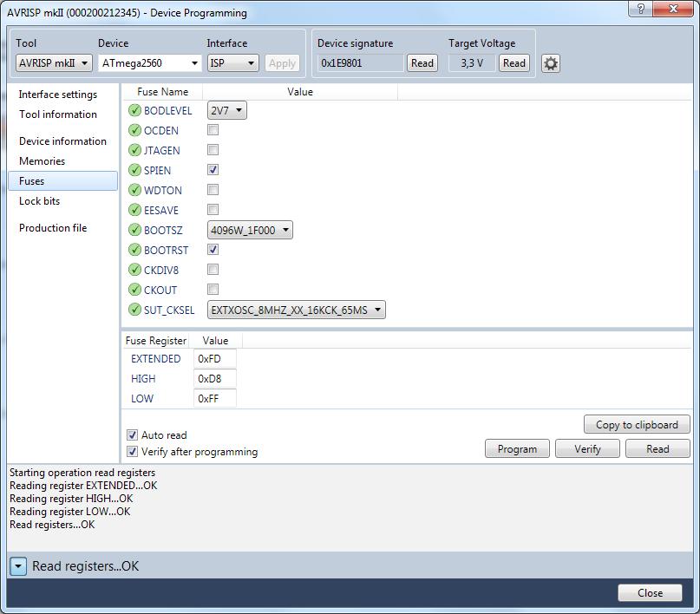
Task: Click the 'Reading register EXTENDED...OK' log line
Action: tap(83, 486)
